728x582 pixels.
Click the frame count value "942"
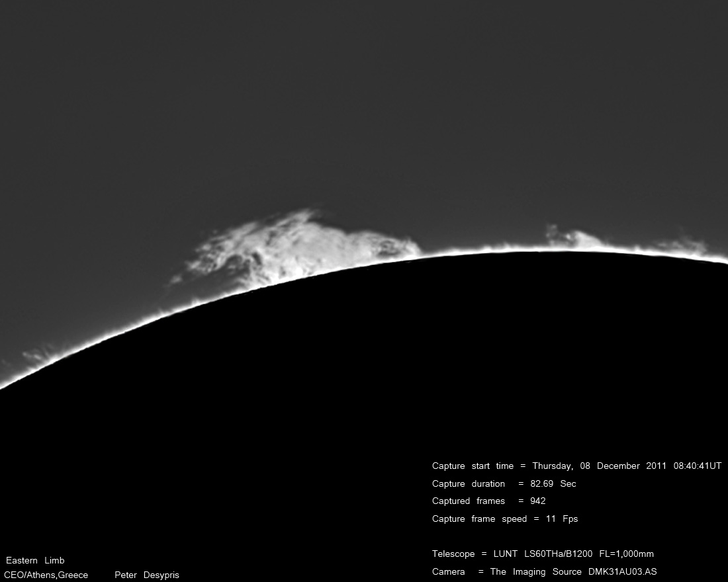(538, 501)
